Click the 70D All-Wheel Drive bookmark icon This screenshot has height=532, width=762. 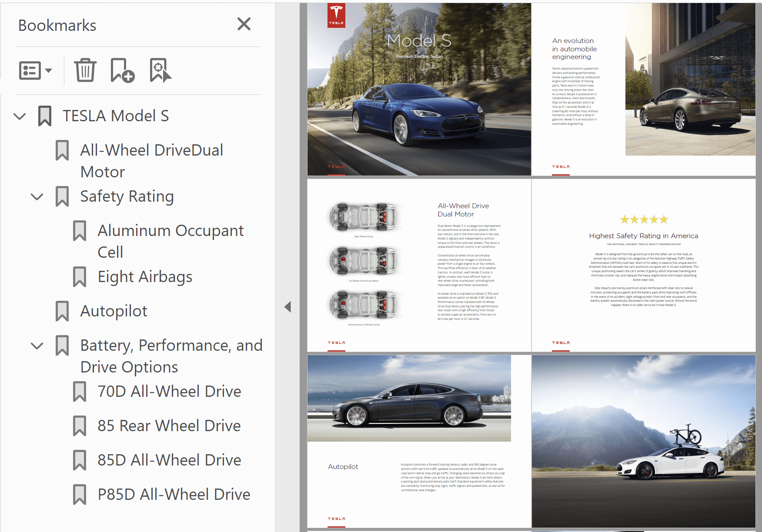click(80, 392)
